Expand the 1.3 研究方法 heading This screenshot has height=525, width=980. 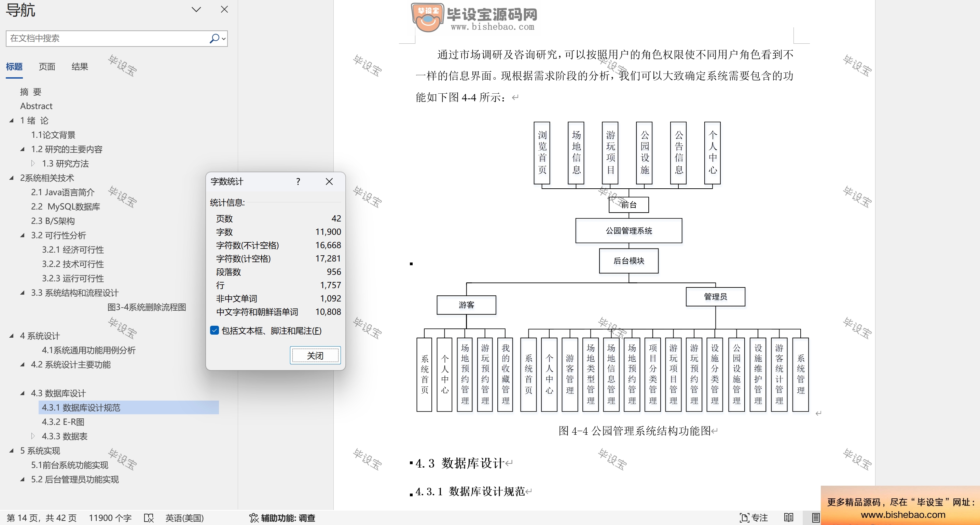click(x=33, y=163)
